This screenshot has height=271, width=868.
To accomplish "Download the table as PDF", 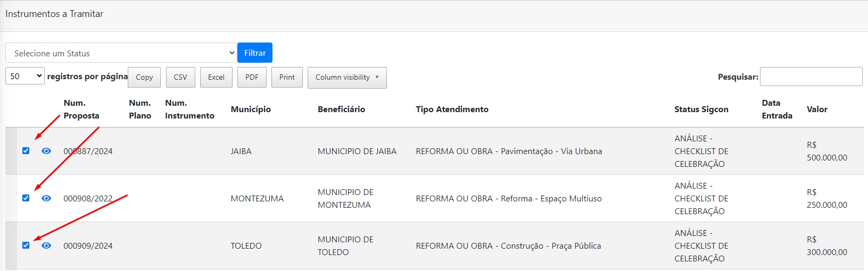I will [252, 78].
